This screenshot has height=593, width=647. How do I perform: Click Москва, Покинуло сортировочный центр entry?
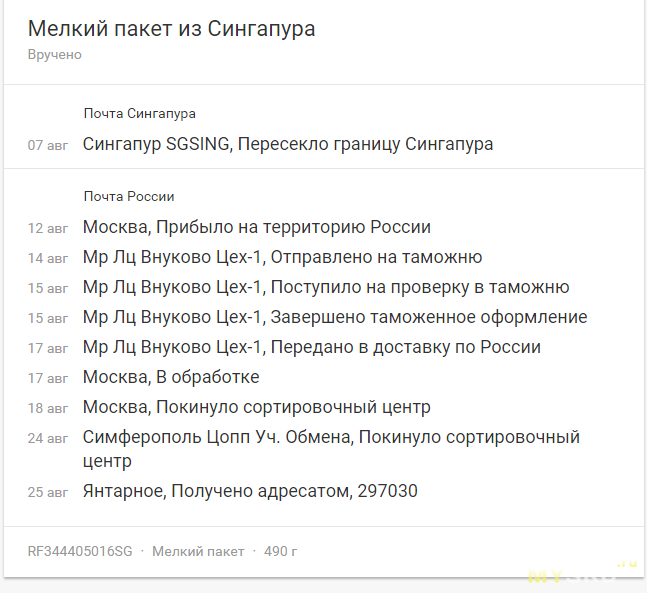click(x=257, y=407)
